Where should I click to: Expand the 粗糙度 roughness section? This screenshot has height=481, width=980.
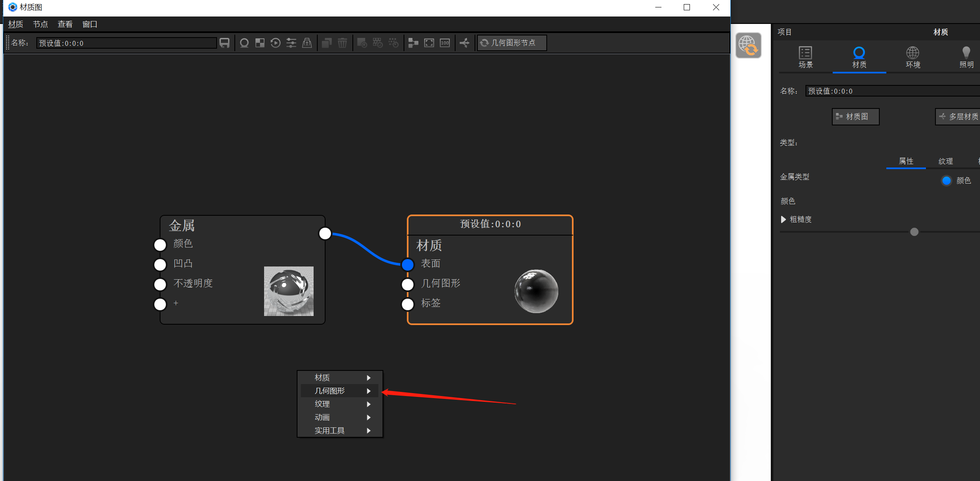click(x=783, y=219)
